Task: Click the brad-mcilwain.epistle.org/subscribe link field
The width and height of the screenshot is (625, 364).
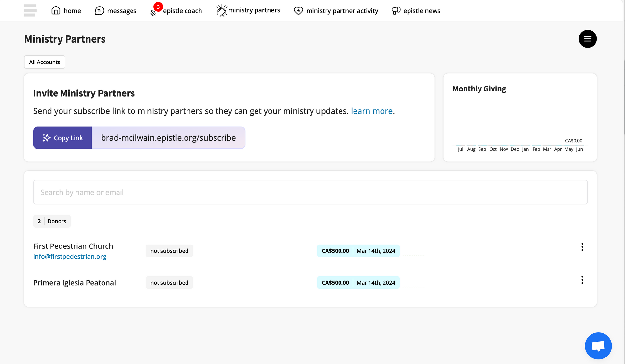Action: tap(168, 138)
